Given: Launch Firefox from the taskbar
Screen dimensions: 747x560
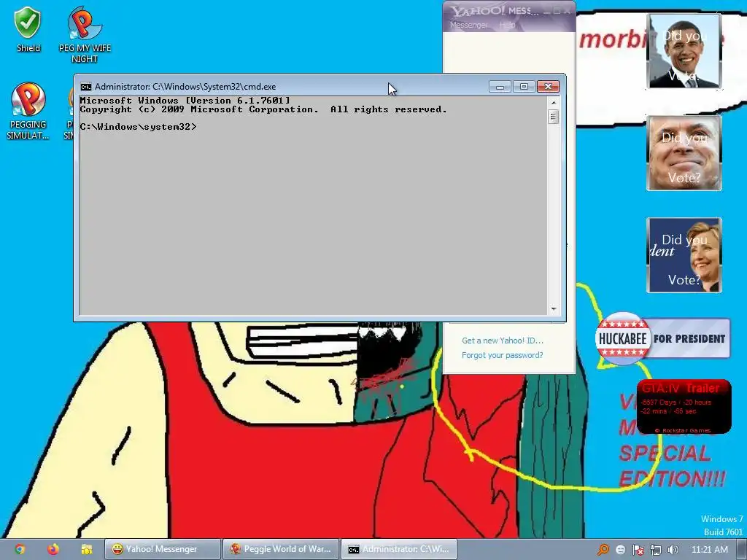Looking at the screenshot, I should (x=53, y=549).
